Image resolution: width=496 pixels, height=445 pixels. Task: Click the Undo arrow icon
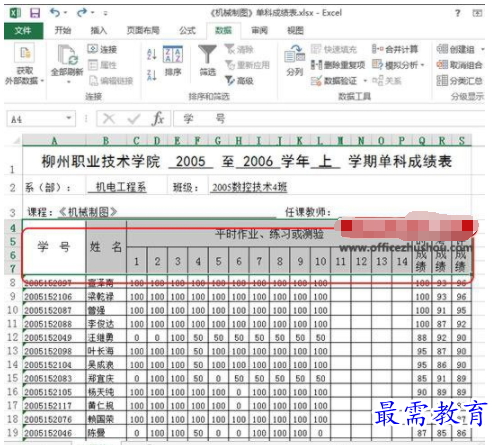(x=55, y=13)
